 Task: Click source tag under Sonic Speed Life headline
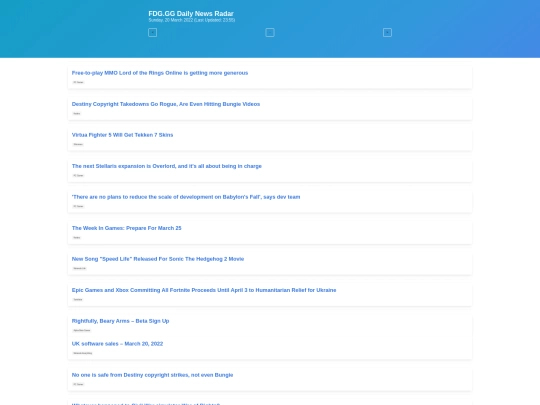click(80, 268)
